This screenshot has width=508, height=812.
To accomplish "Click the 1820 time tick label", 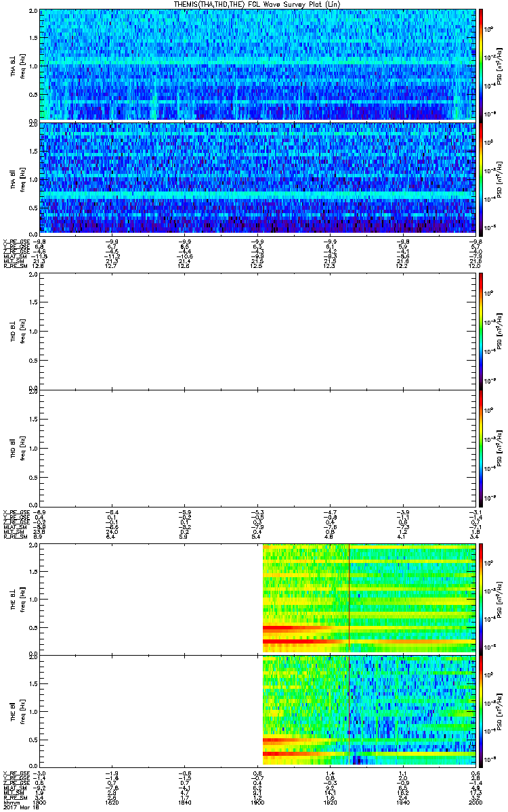I will point(112,802).
